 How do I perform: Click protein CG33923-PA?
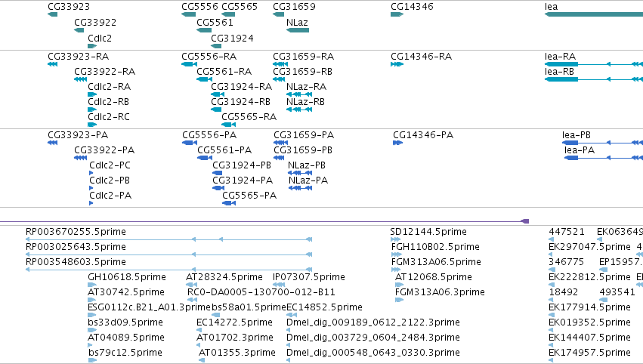click(78, 135)
